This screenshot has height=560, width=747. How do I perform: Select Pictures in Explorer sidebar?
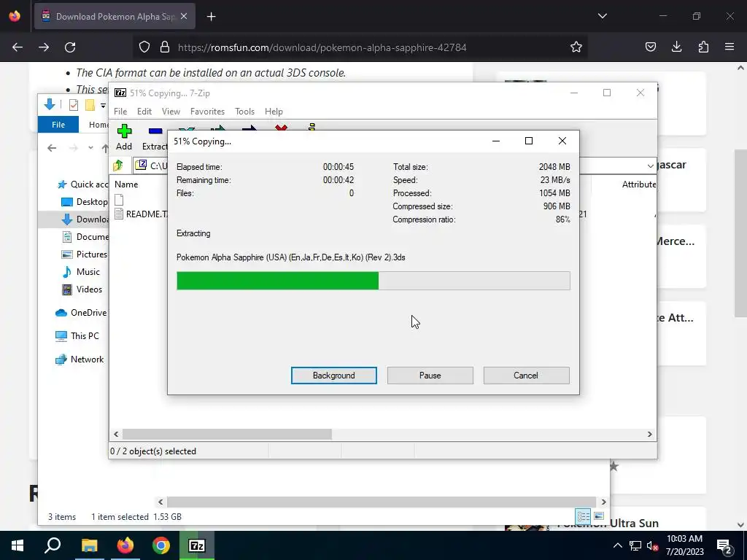click(85, 254)
